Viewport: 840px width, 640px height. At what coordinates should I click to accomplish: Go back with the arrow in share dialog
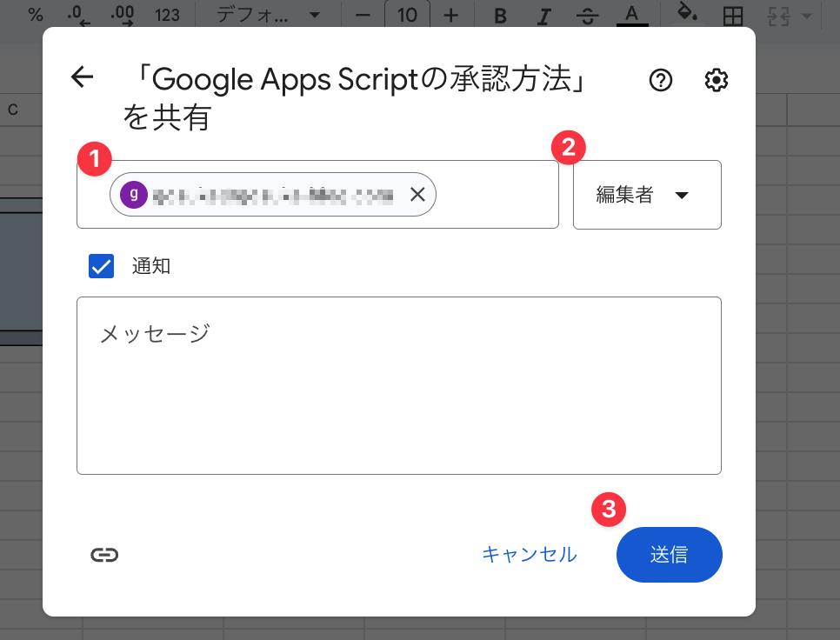(x=82, y=77)
